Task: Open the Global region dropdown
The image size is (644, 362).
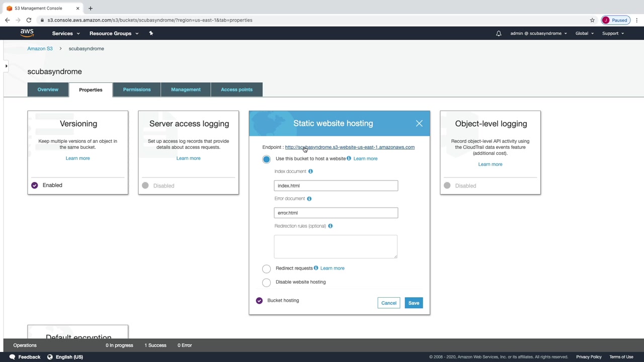Action: pyautogui.click(x=585, y=33)
